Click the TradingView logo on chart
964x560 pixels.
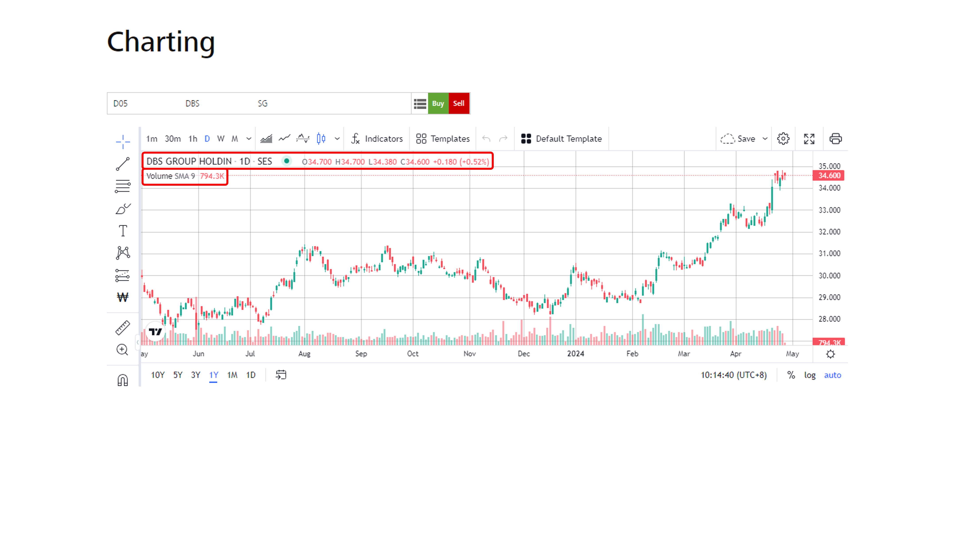pyautogui.click(x=155, y=331)
